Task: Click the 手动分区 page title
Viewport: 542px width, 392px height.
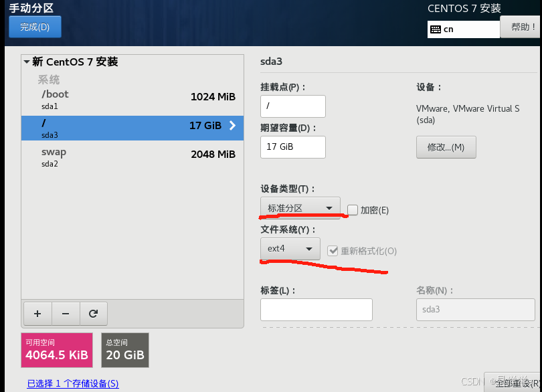Action: 31,8
